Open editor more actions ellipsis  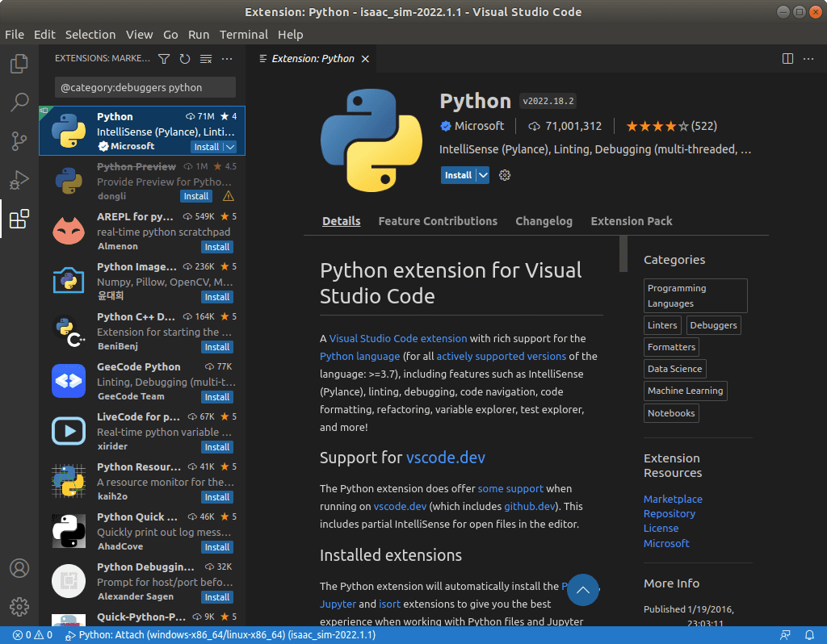click(808, 58)
